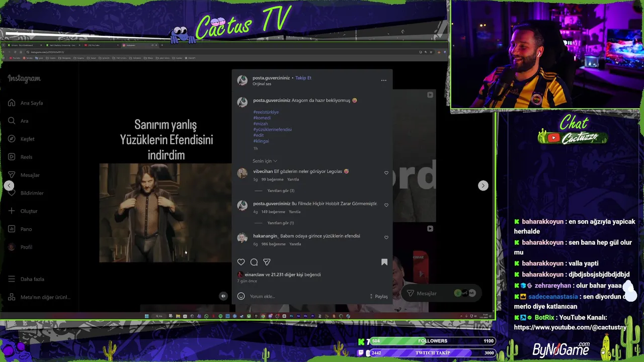This screenshot has height=362, width=644.
Task: Open YouTube channel link in chat
Action: (570, 327)
